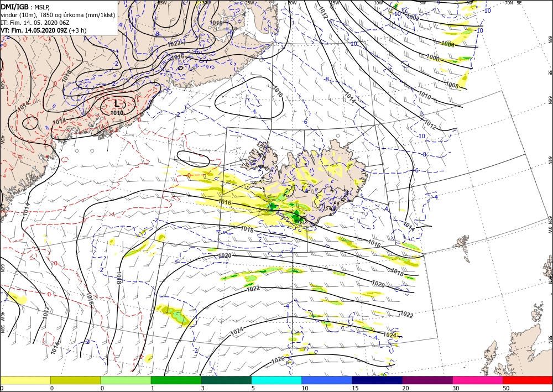
Task: Pick the royal blue 10-15 mm swatch
Action: point(327,380)
